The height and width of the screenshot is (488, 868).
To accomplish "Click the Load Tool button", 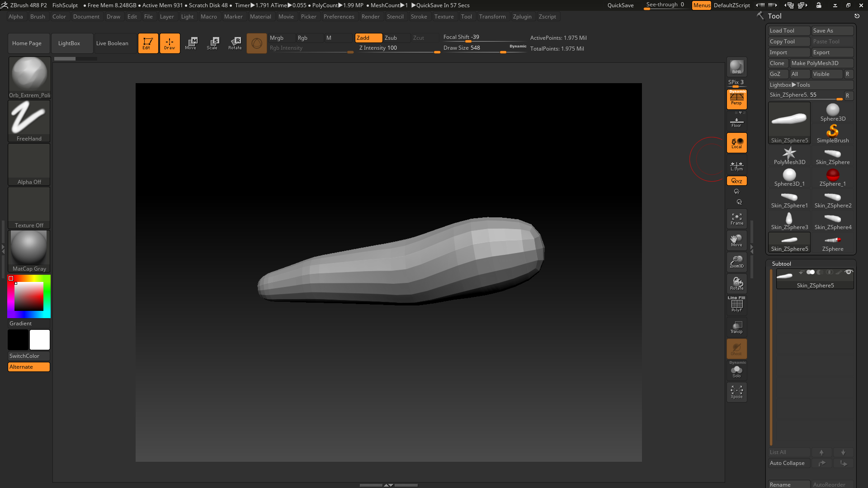I will (x=789, y=31).
